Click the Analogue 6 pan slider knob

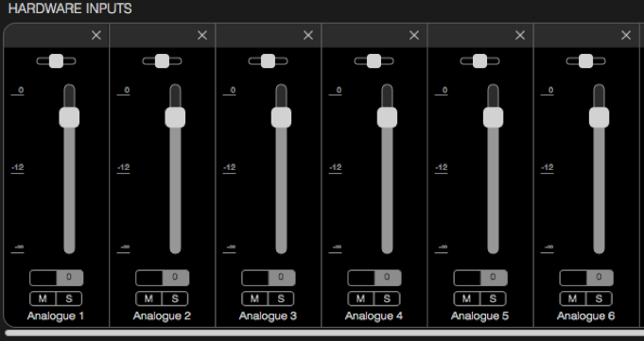585,61
